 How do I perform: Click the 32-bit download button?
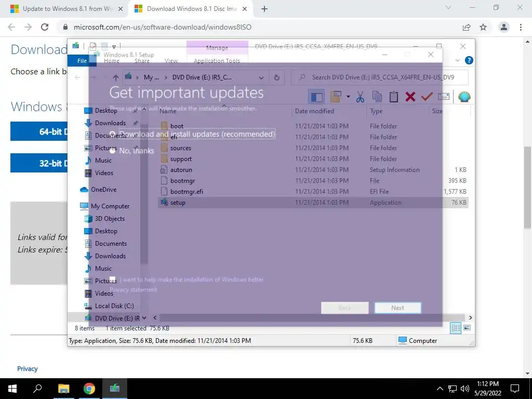pyautogui.click(x=39, y=163)
